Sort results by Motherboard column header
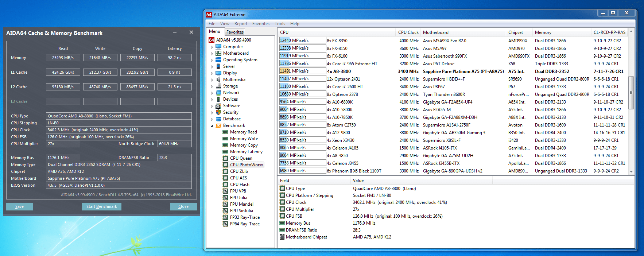Viewport: 644px width, 256px height. (x=463, y=32)
